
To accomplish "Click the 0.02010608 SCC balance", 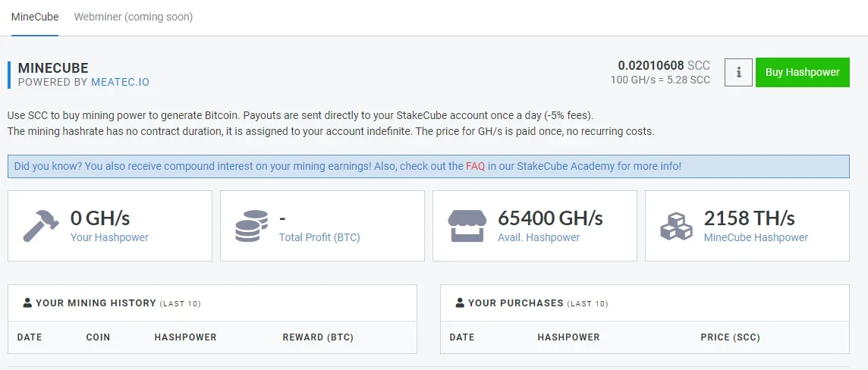I will [x=664, y=66].
